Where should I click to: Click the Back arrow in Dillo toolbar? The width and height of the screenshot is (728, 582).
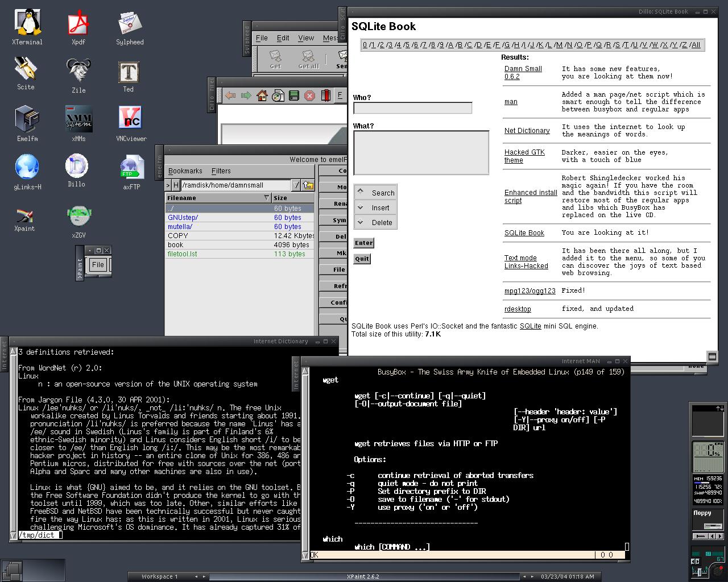(230, 95)
